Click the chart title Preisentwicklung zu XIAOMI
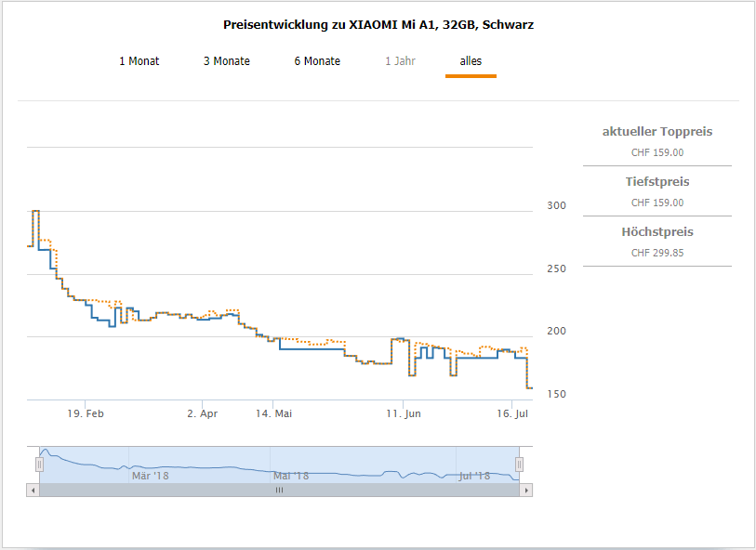 coord(378,25)
